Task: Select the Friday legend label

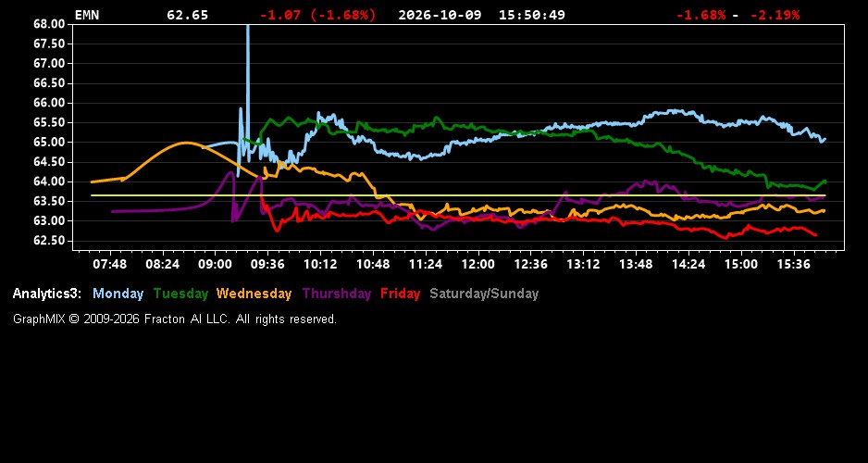Action: point(401,294)
